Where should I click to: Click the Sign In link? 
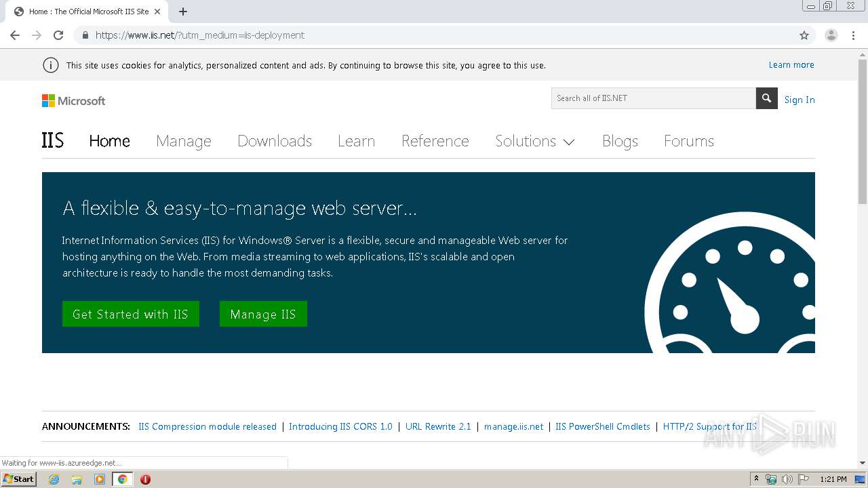point(800,100)
